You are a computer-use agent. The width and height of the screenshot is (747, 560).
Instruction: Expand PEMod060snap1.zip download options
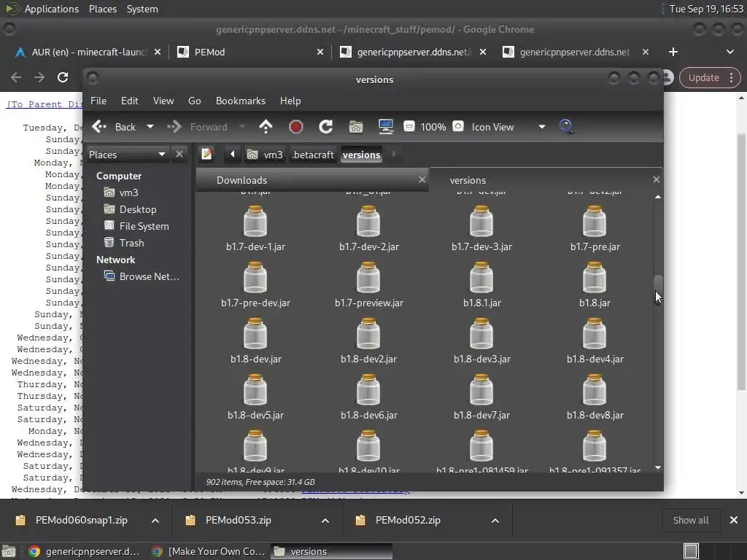pos(155,521)
